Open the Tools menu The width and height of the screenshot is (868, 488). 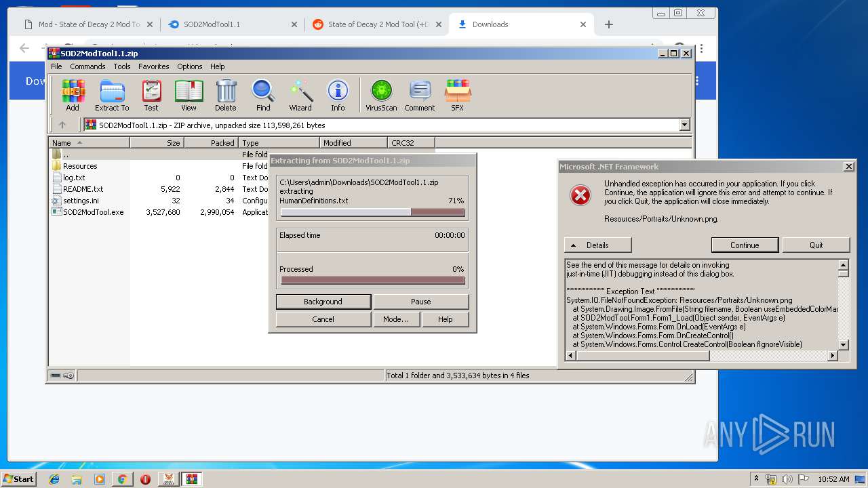(122, 66)
